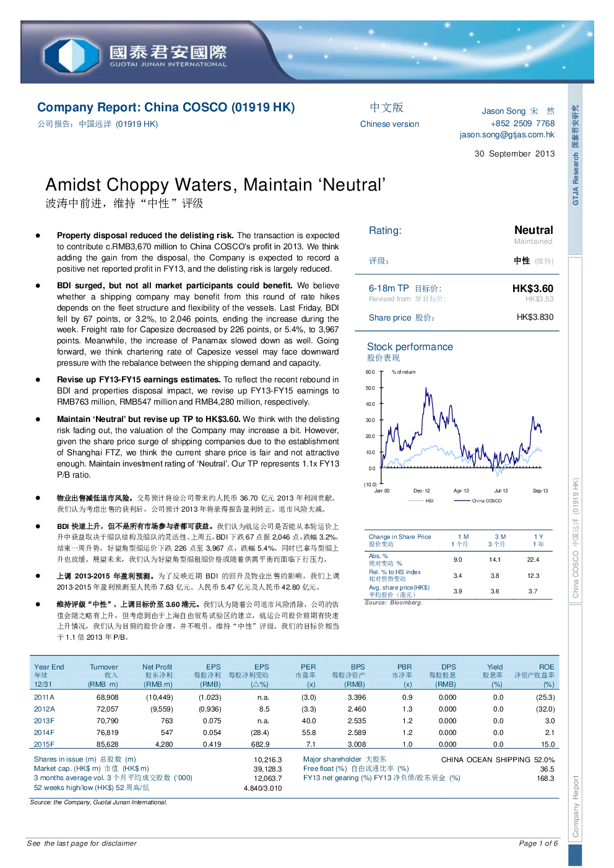The width and height of the screenshot is (614, 868).
Task: Click the jason.song@gtjas.com.hk email address
Action: pyautogui.click(x=507, y=135)
